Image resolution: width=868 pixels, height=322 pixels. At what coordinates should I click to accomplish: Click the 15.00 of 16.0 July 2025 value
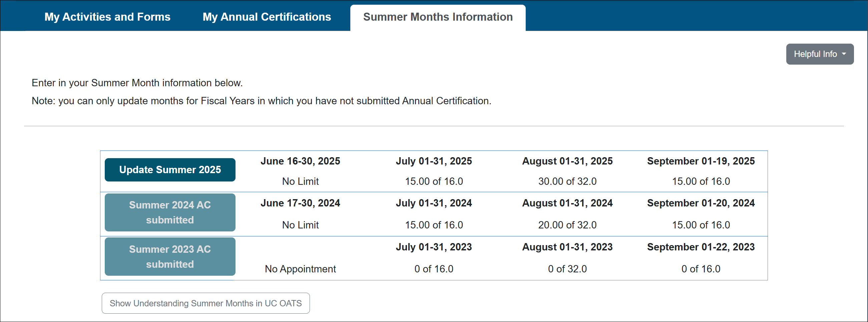(x=434, y=181)
